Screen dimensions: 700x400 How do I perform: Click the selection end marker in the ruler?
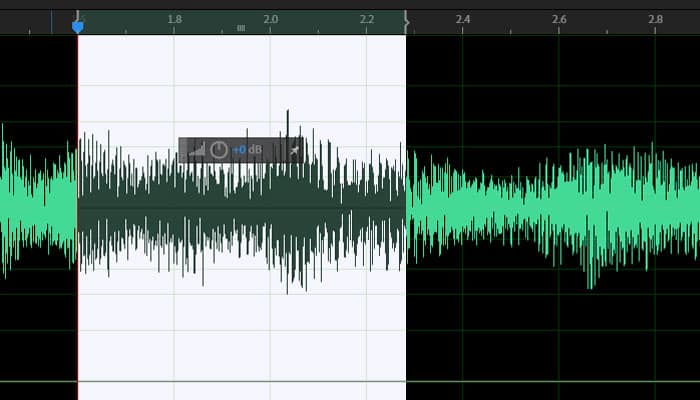click(x=407, y=23)
